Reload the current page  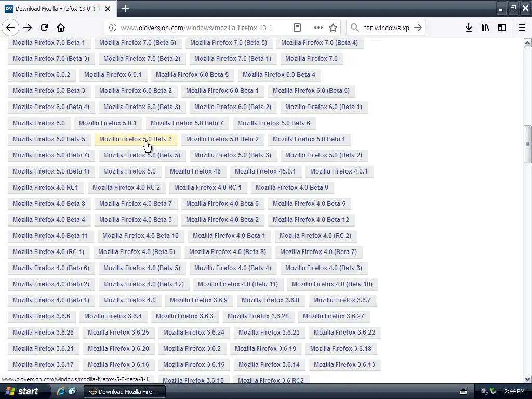tap(45, 28)
